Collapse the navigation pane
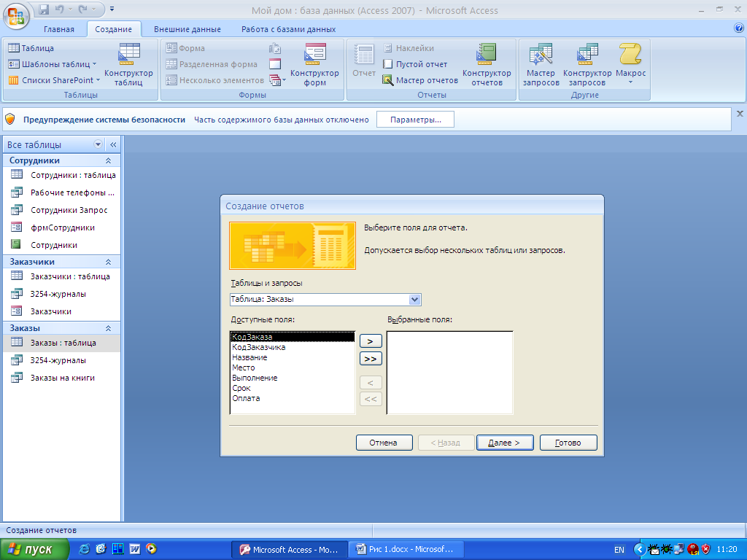This screenshot has height=560, width=747. click(113, 144)
